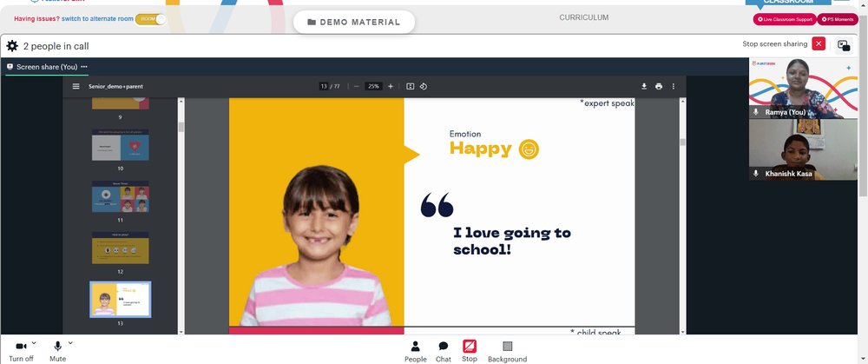
Task: Click switch to alternate room link
Action: 97,19
